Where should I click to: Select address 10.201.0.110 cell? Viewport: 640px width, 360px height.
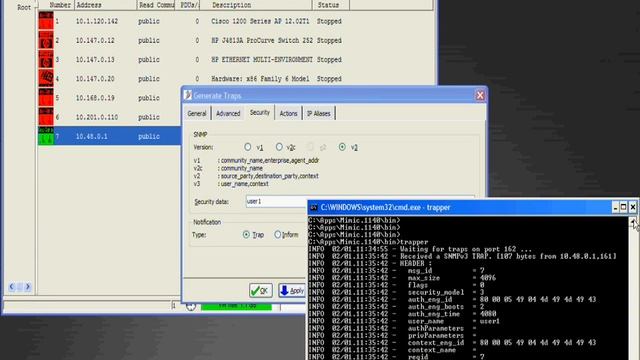97,117
